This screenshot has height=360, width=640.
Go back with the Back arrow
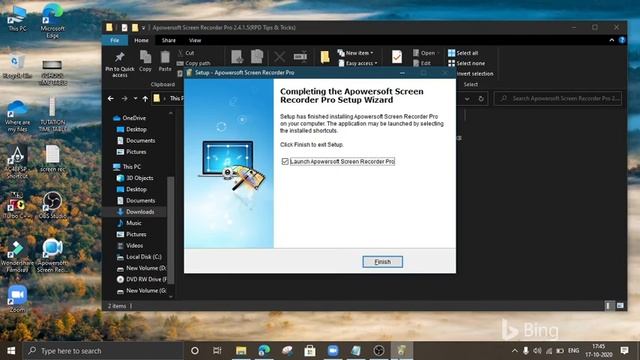[111, 98]
